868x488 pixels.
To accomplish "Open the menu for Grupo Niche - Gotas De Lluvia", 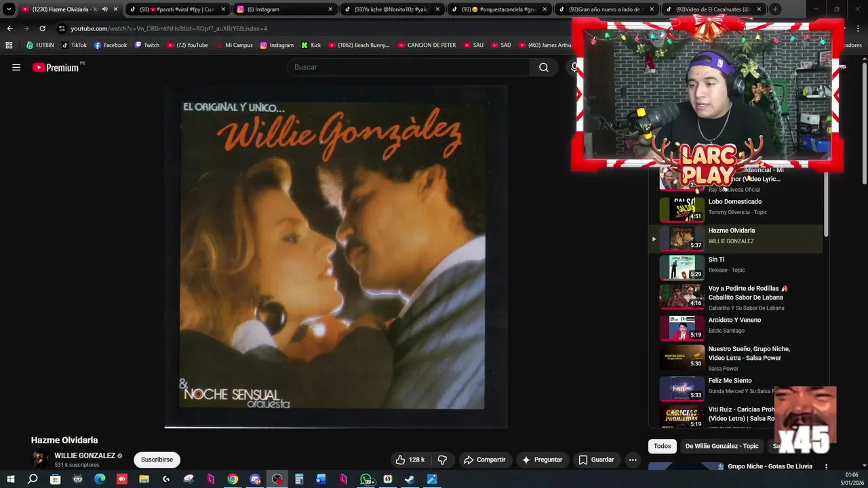I will (x=826, y=466).
